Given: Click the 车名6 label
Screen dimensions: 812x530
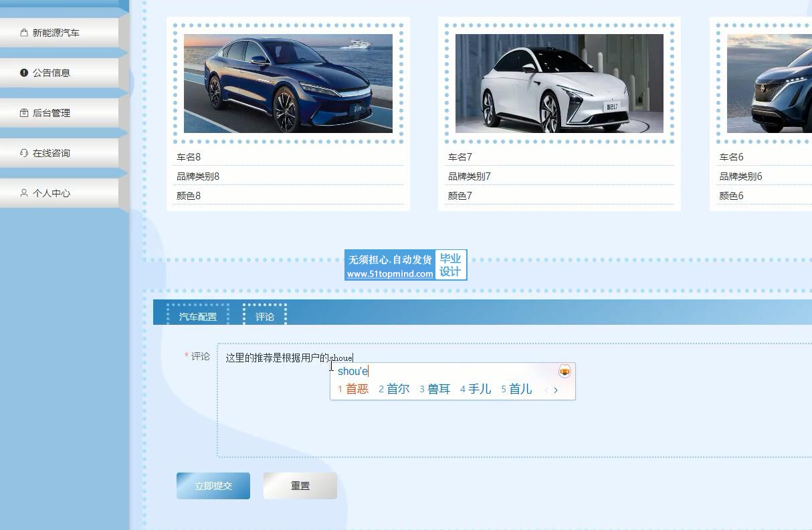Looking at the screenshot, I should tap(732, 157).
